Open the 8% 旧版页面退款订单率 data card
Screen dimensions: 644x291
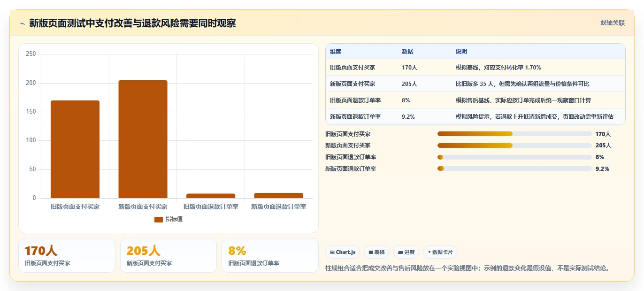coord(270,255)
